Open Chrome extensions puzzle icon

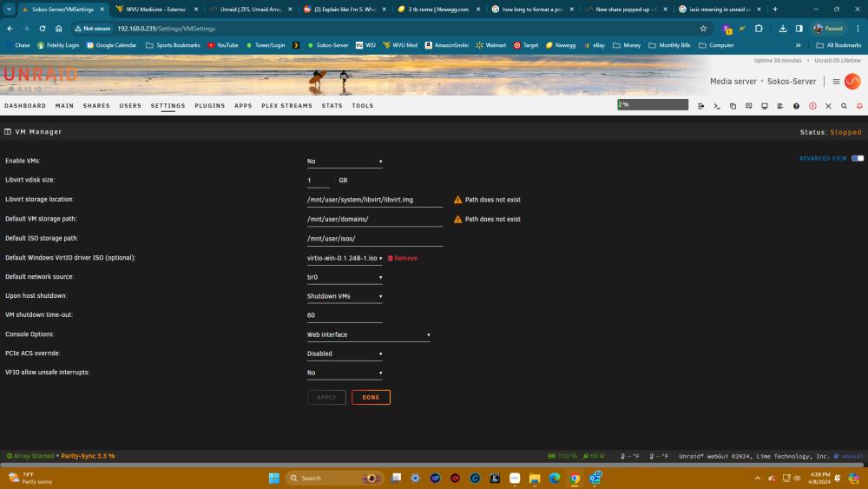click(x=759, y=29)
